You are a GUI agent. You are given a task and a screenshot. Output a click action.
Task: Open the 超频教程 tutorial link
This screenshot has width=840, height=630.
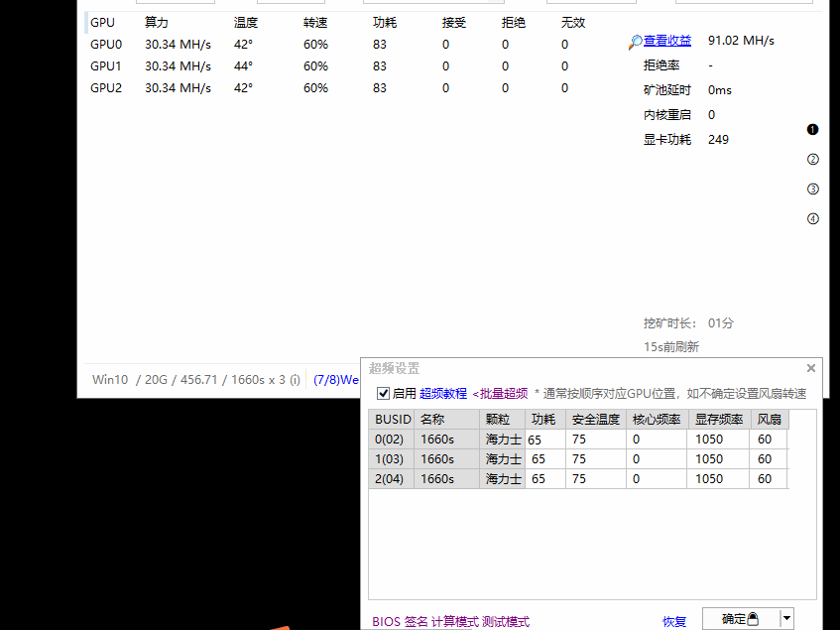[443, 393]
